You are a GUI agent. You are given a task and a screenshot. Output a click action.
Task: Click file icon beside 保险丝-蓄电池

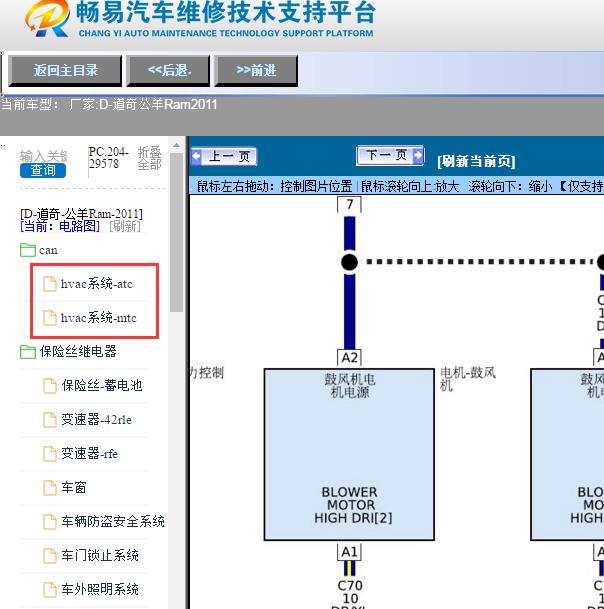pyautogui.click(x=49, y=386)
